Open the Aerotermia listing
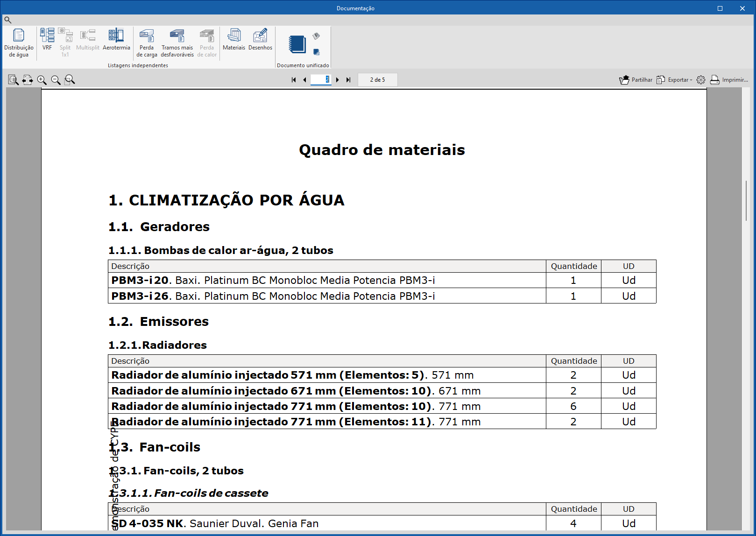The image size is (756, 536). (x=116, y=40)
